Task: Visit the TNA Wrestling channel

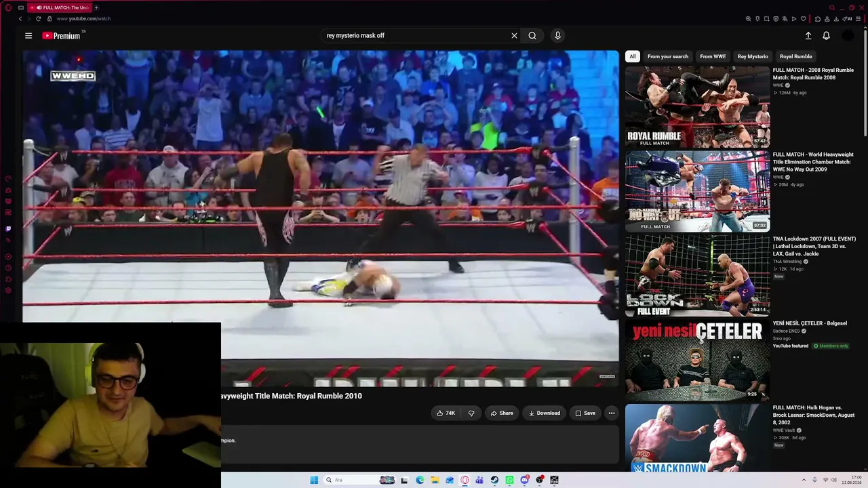Action: pos(787,262)
